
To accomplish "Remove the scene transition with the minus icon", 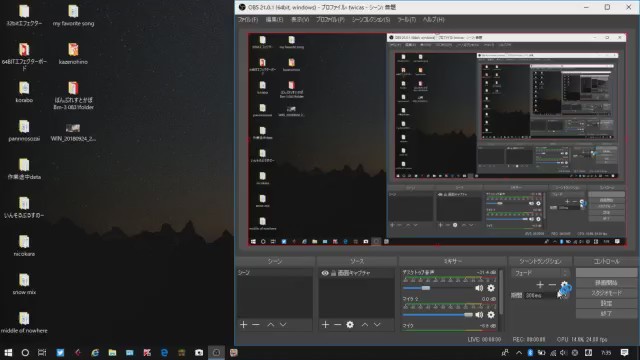I will click(552, 284).
